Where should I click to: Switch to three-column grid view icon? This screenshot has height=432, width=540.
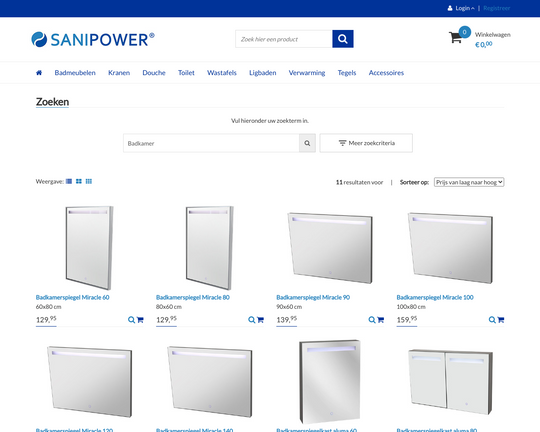89,181
